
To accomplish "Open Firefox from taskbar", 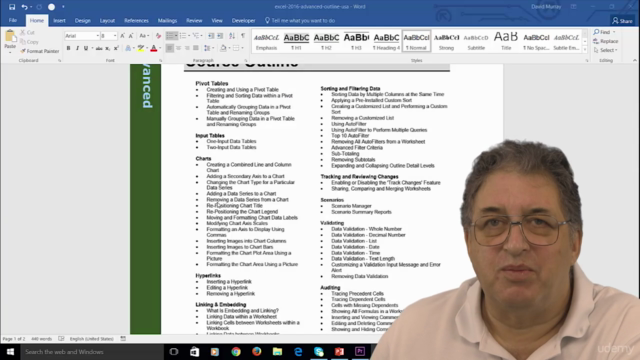I will (257, 351).
